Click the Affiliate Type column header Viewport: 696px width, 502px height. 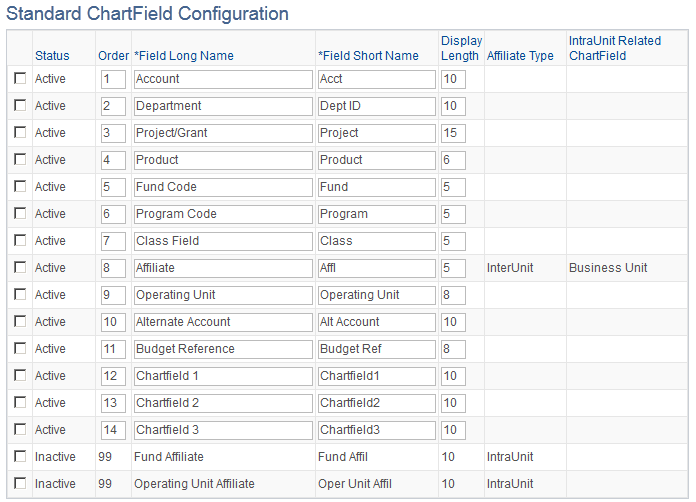click(520, 56)
